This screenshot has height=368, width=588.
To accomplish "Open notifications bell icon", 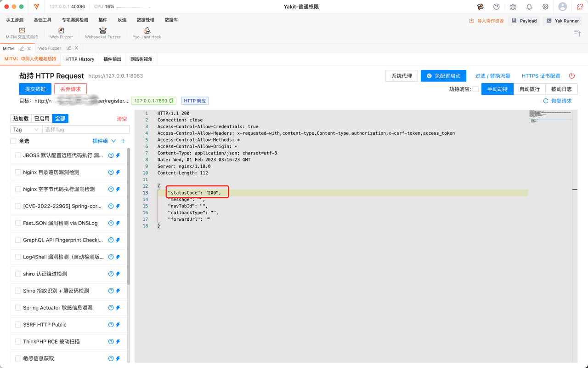I will click(529, 7).
